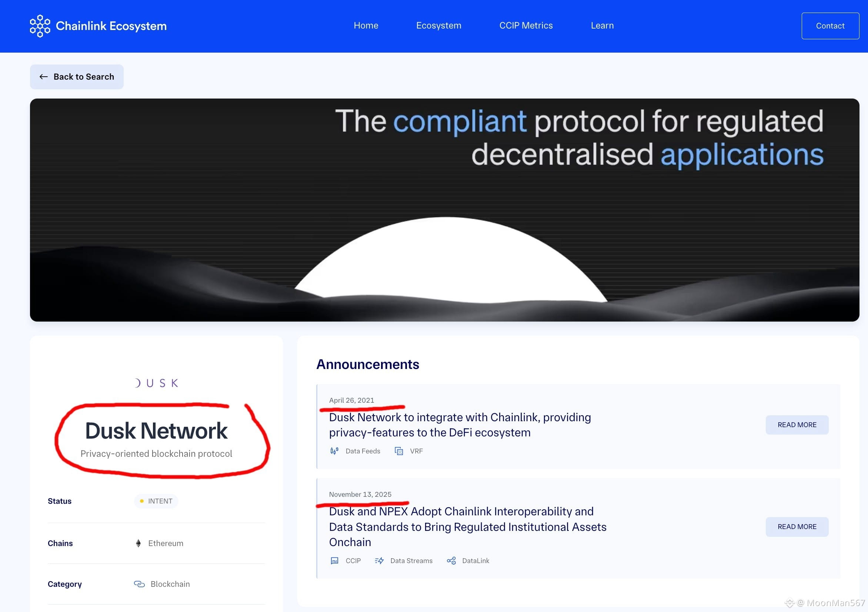This screenshot has height=612, width=868.
Task: Click the Category row label
Action: pos(65,584)
